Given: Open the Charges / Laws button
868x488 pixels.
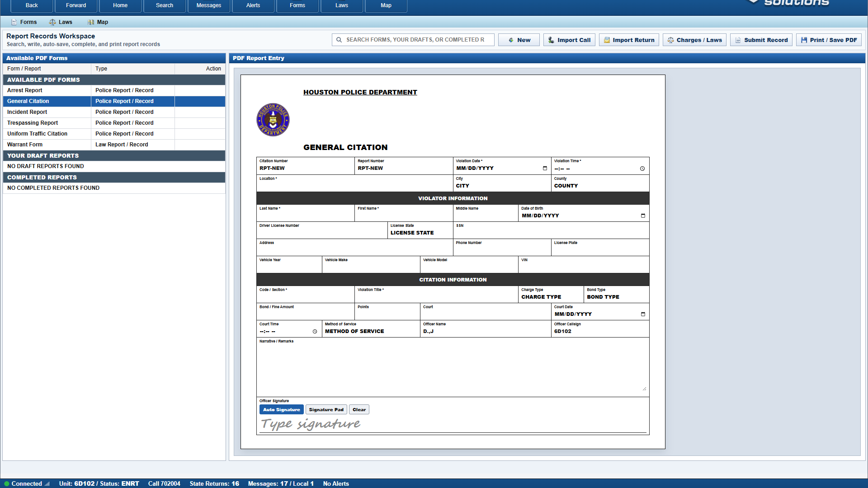Looking at the screenshot, I should (694, 40).
